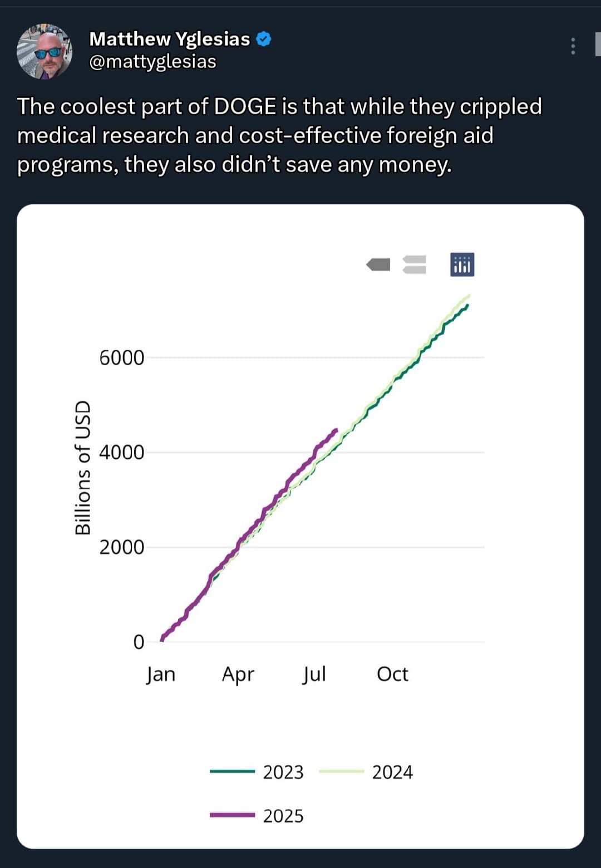Click the 6000 y-axis tick label
This screenshot has width=601, height=868.
(x=121, y=357)
